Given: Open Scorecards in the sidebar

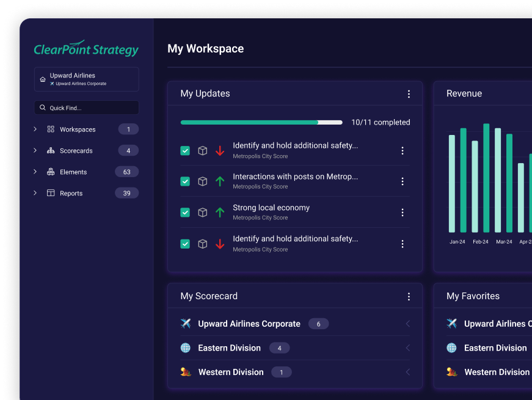Looking at the screenshot, I should coord(76,151).
